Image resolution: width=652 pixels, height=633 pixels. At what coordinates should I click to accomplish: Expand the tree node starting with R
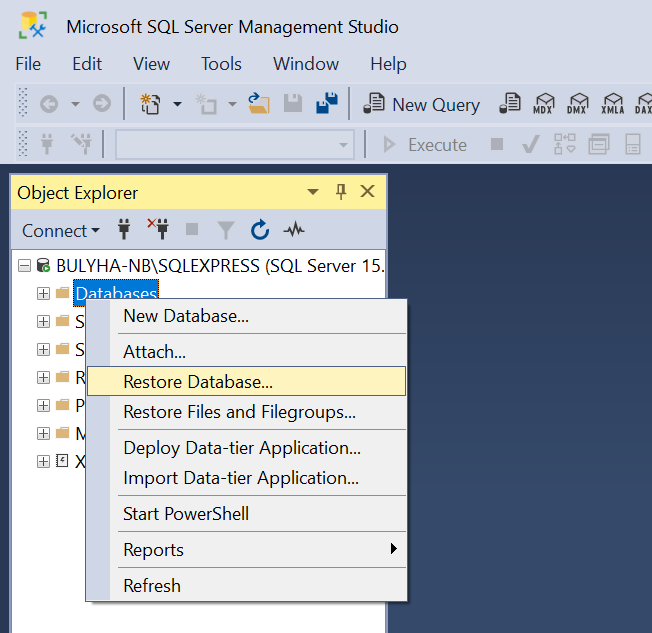click(43, 377)
